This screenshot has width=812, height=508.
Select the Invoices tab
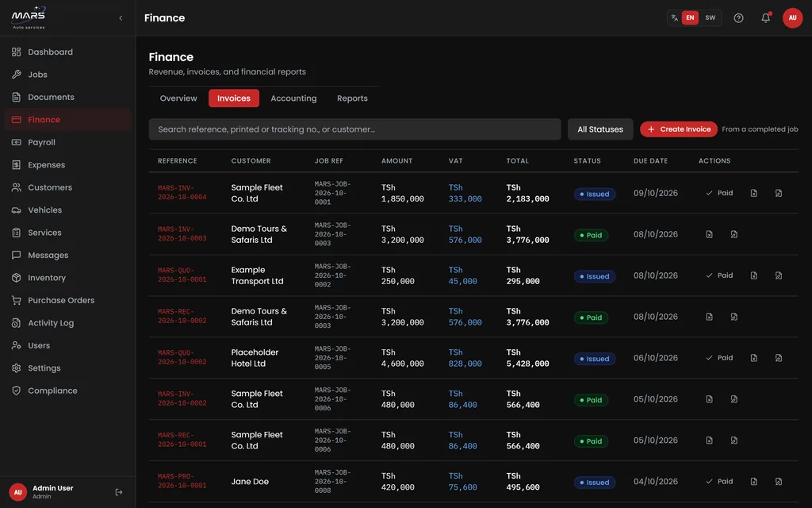pos(234,98)
